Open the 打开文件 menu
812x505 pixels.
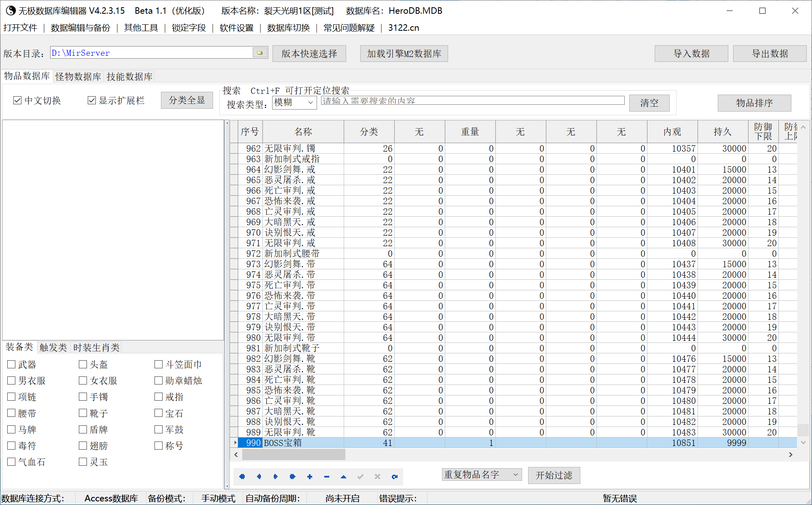tap(20, 27)
